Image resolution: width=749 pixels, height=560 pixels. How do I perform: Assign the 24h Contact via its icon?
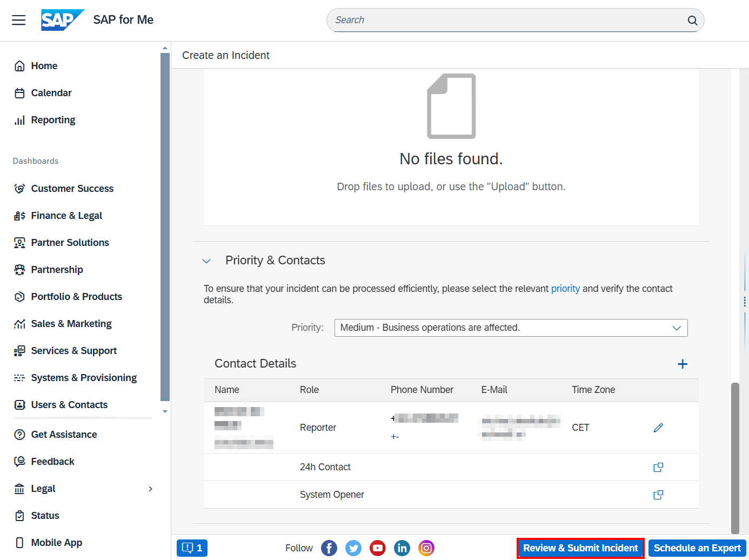[x=658, y=466]
